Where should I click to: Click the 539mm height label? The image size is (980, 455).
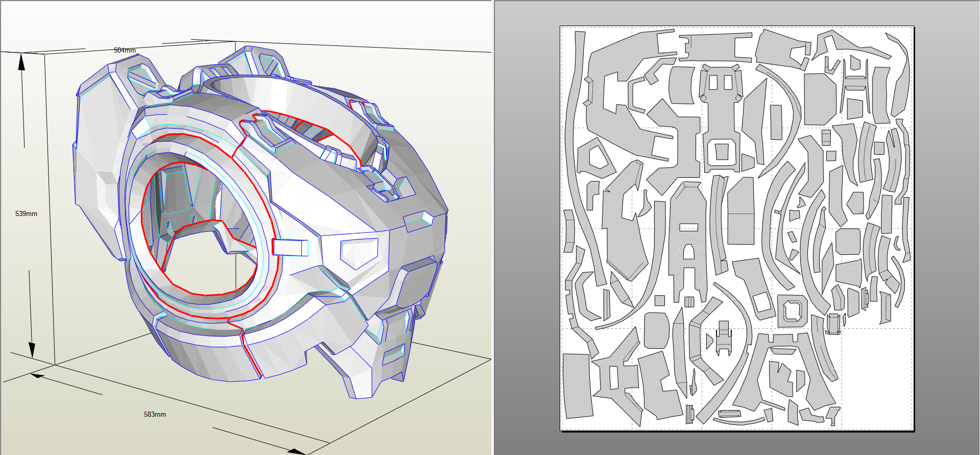point(26,213)
